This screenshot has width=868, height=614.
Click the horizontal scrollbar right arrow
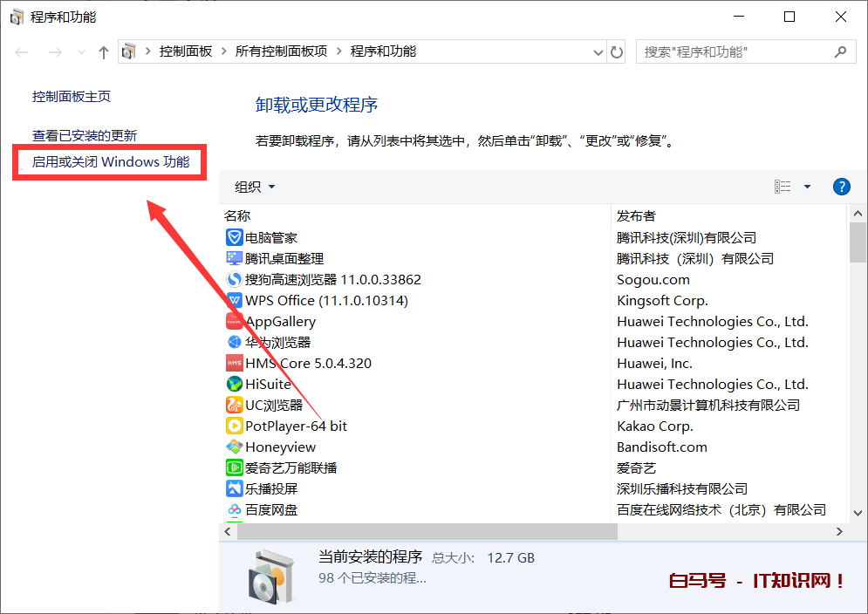[x=839, y=531]
